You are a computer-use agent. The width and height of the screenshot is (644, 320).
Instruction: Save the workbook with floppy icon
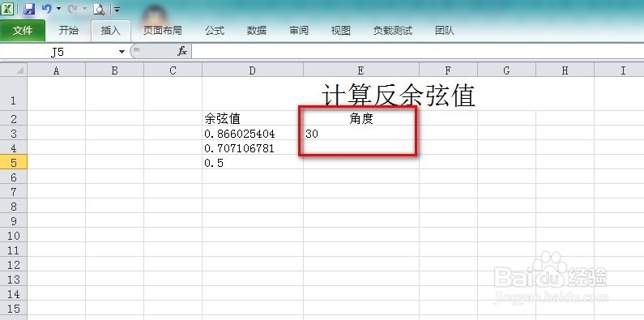click(x=28, y=9)
